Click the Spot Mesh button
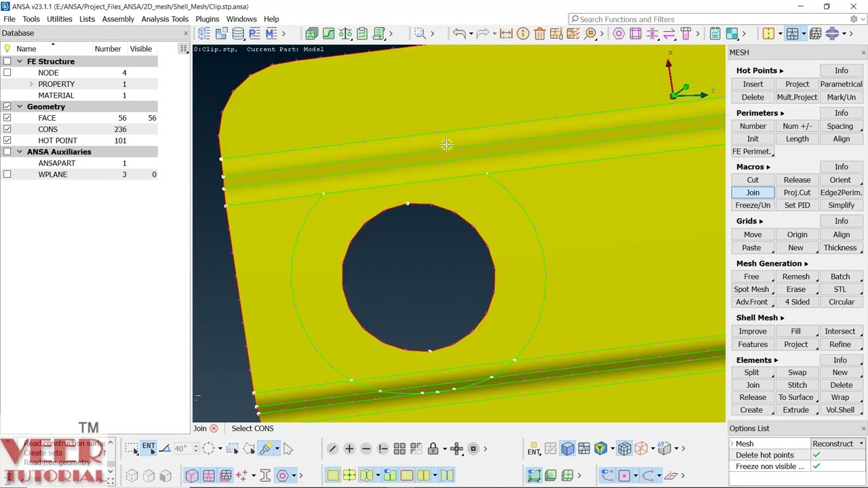Screen dimensions: 868x488 [x=751, y=289]
